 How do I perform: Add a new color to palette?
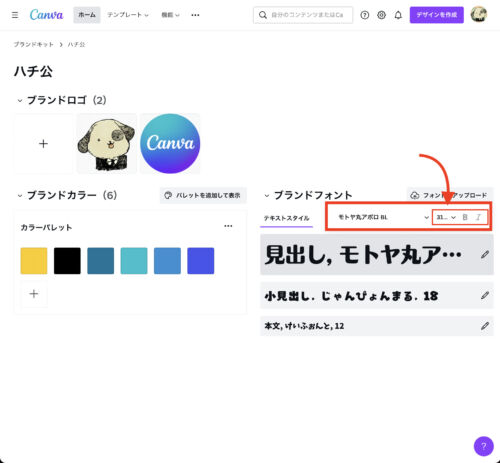pyautogui.click(x=34, y=294)
